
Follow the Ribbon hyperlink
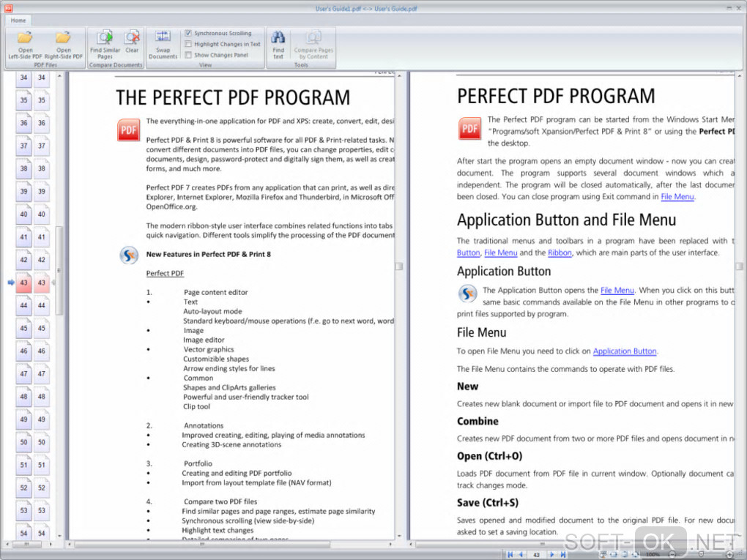coord(560,253)
